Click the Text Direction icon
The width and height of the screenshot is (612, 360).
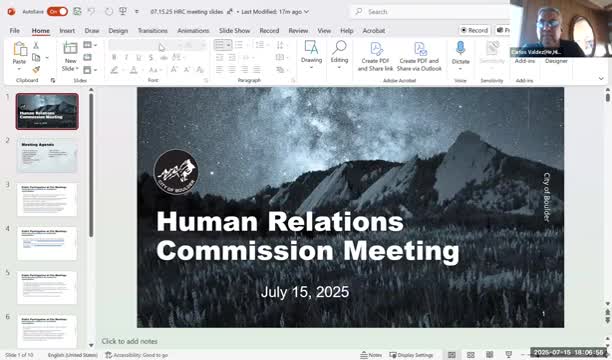pos(280,45)
